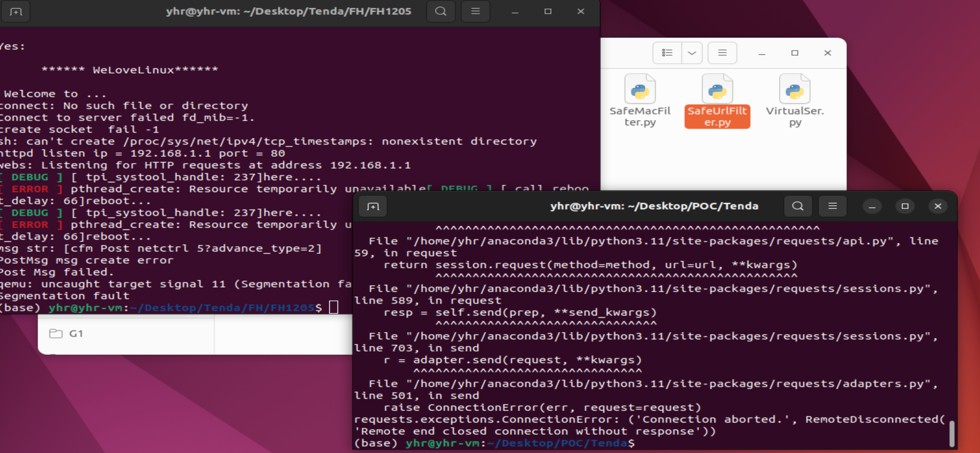
Task: Maximize the POC/Tenda terminal window
Action: [905, 206]
